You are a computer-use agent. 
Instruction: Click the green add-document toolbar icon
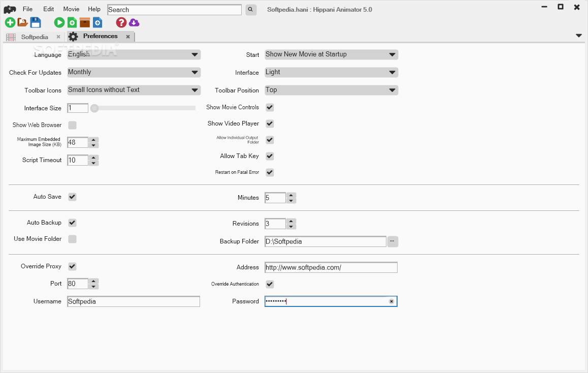click(72, 22)
